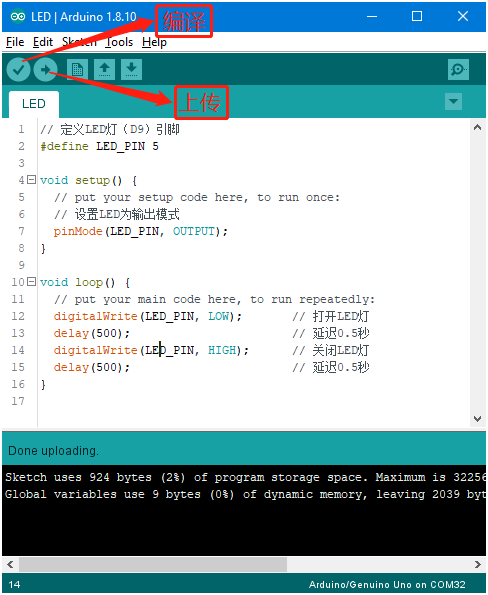Click the 'Sketch uses 924 bytes' console line

click(x=245, y=477)
